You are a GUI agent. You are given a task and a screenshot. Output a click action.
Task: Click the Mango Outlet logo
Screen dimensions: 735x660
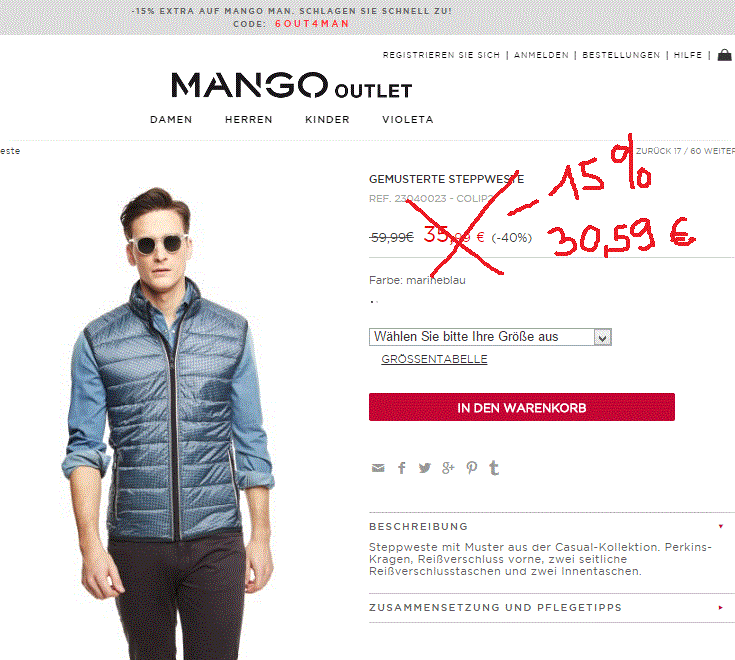tap(292, 85)
